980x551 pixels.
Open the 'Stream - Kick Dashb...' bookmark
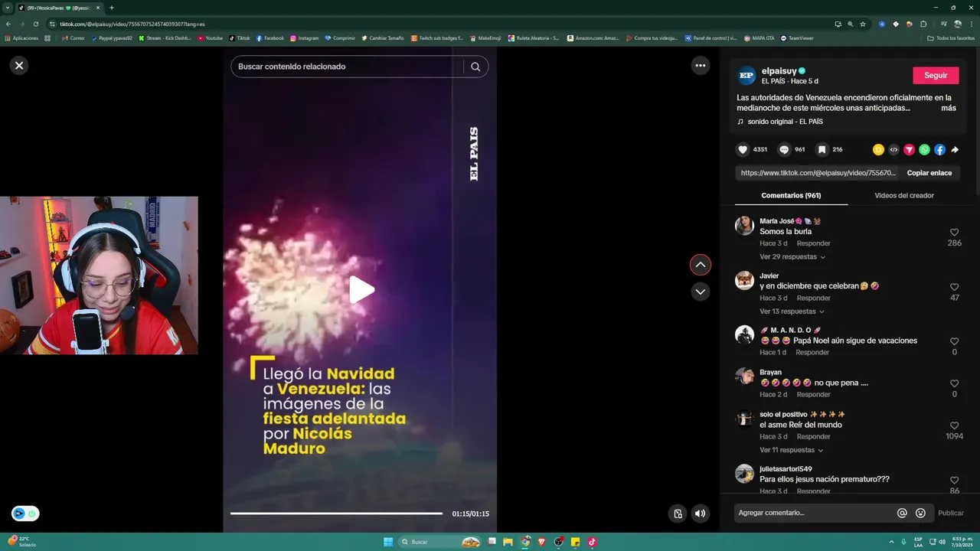pyautogui.click(x=165, y=38)
